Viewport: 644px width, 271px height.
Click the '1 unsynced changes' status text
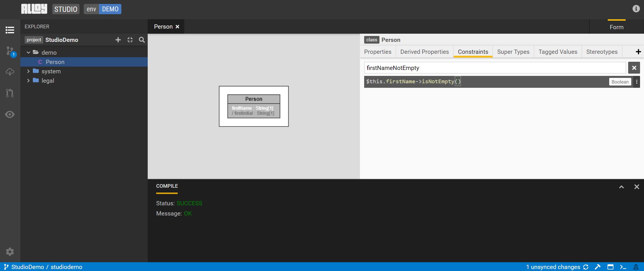[553, 267]
